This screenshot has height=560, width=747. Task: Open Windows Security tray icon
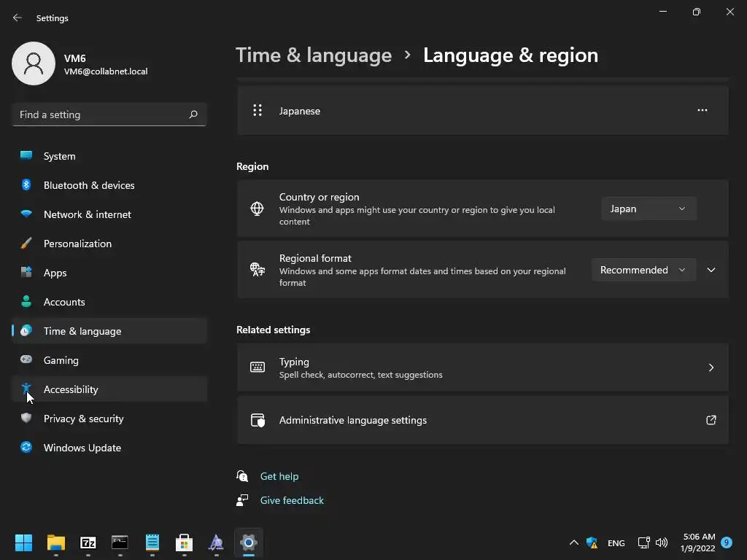[592, 542]
